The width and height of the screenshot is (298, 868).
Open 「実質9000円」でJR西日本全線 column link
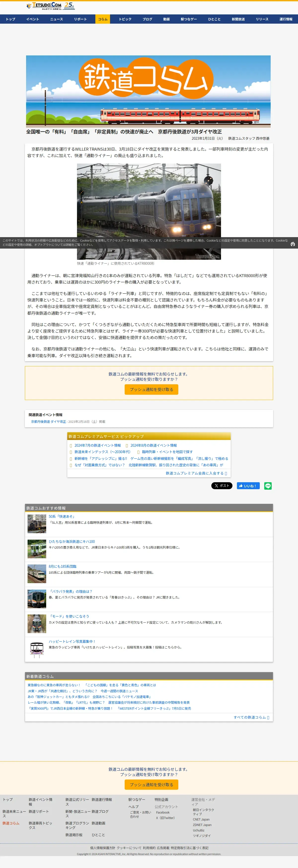(109, 708)
